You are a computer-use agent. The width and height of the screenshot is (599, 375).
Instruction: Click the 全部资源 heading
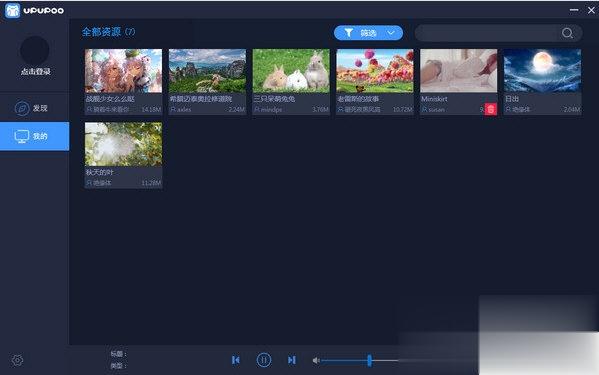102,32
